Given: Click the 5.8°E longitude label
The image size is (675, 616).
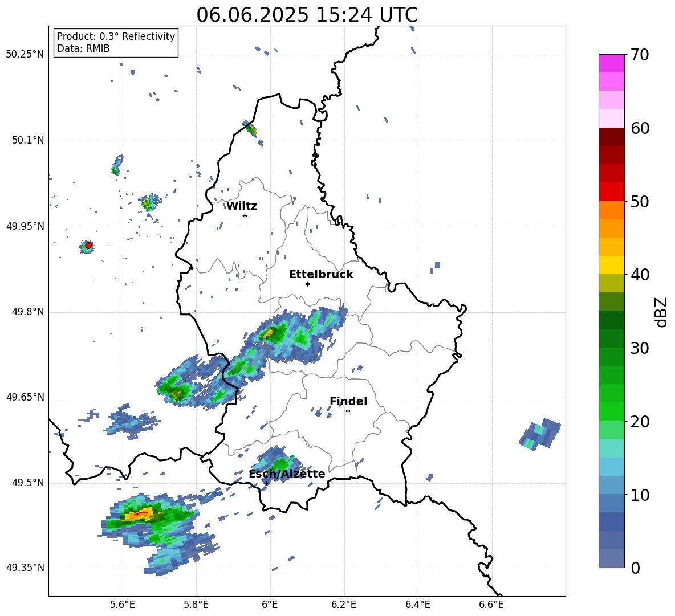Looking at the screenshot, I should (196, 605).
